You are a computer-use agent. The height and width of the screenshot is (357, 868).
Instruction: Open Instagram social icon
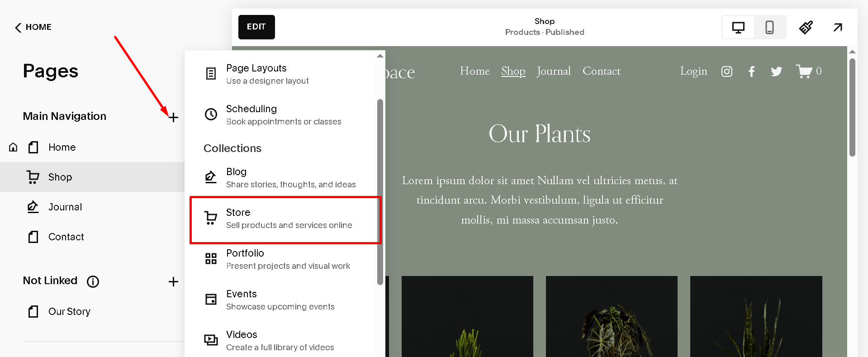(727, 71)
